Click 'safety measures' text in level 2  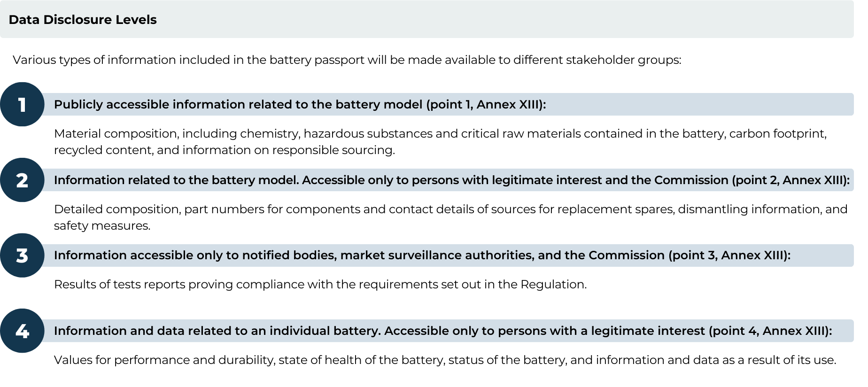point(102,226)
